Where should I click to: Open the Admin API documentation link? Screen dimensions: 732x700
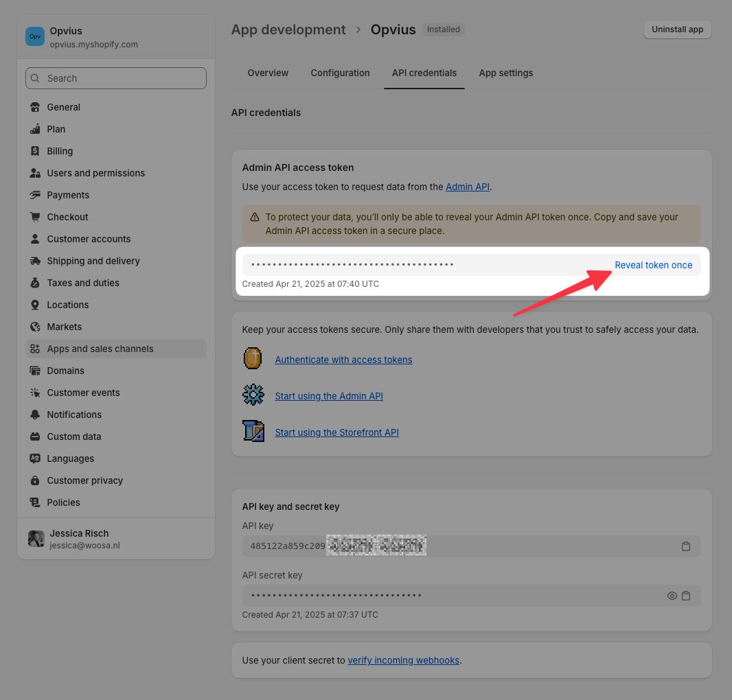pyautogui.click(x=468, y=187)
